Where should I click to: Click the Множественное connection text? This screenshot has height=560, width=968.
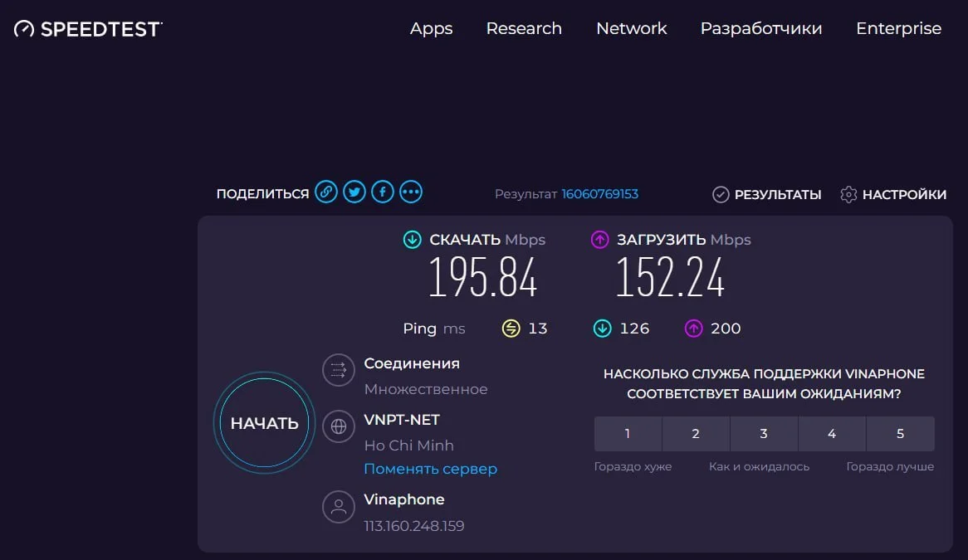(426, 389)
